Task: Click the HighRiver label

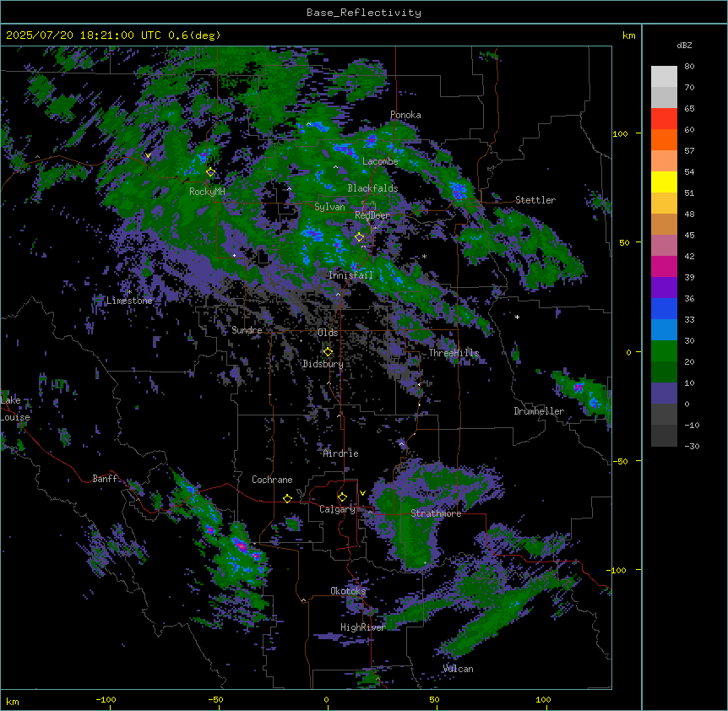Action: (x=363, y=627)
